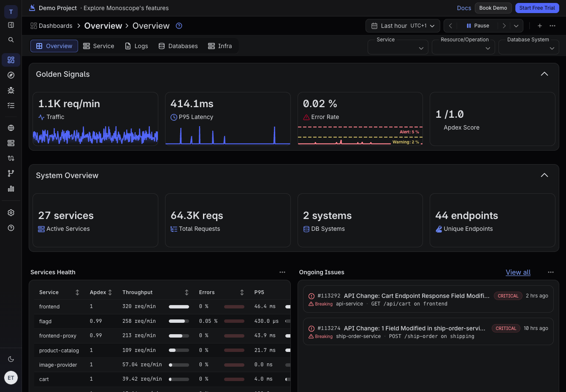Collapse the Golden Signals section
Image resolution: width=566 pixels, height=392 pixels.
(x=544, y=74)
